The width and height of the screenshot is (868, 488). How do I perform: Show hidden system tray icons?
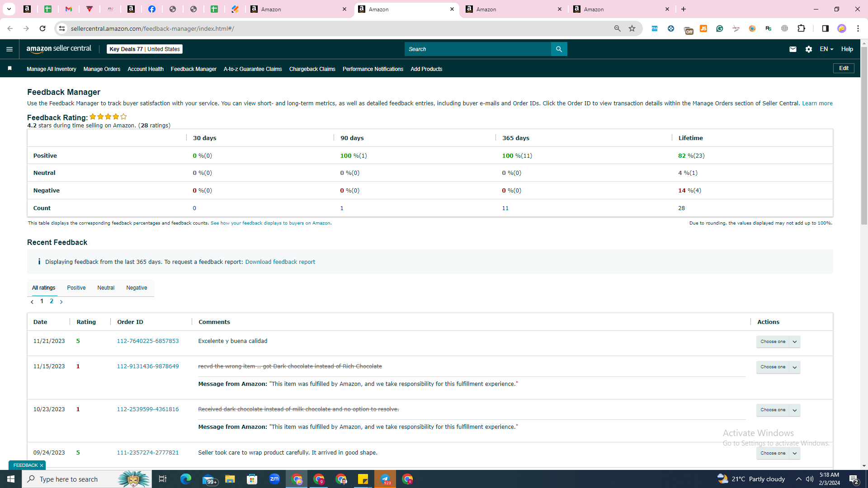tap(798, 479)
